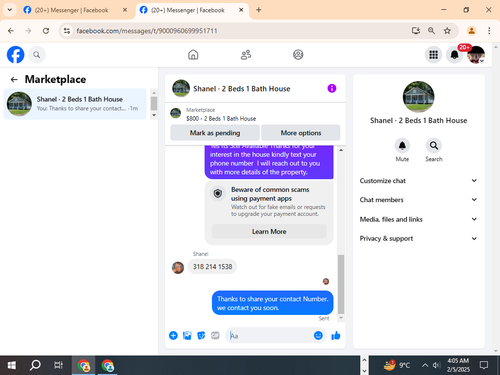Open the tab search dropdown arrow in Chrome

(x=10, y=10)
